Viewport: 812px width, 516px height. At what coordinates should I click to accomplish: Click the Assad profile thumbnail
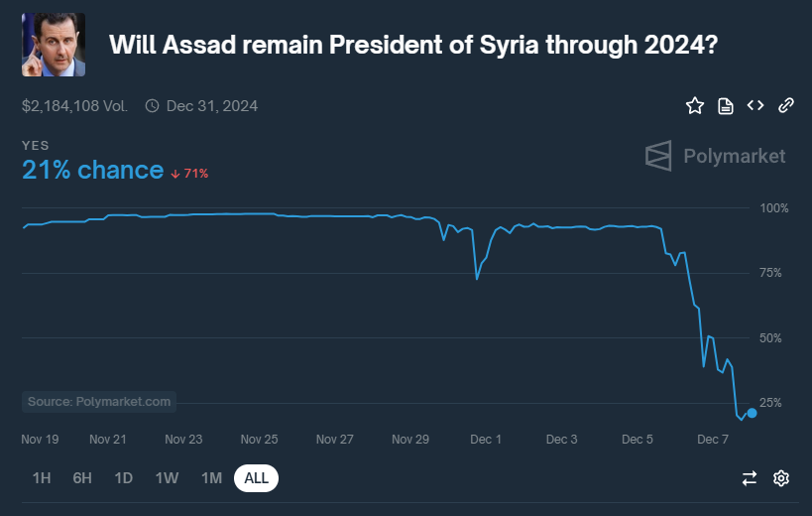[x=54, y=45]
